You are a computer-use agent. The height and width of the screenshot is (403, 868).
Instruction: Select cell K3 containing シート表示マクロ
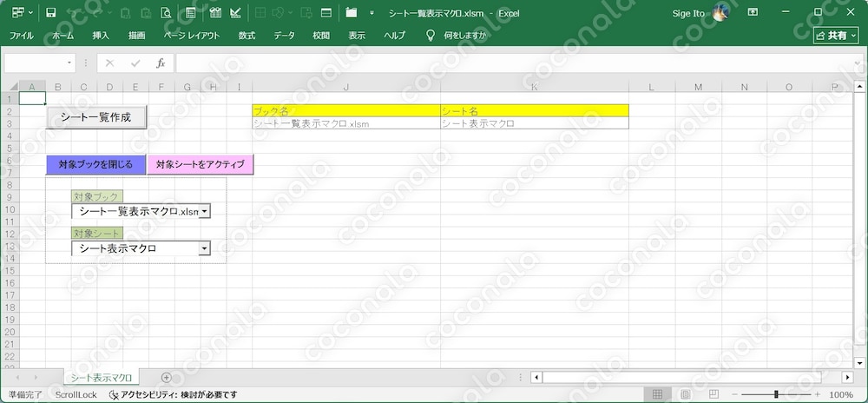(x=535, y=123)
